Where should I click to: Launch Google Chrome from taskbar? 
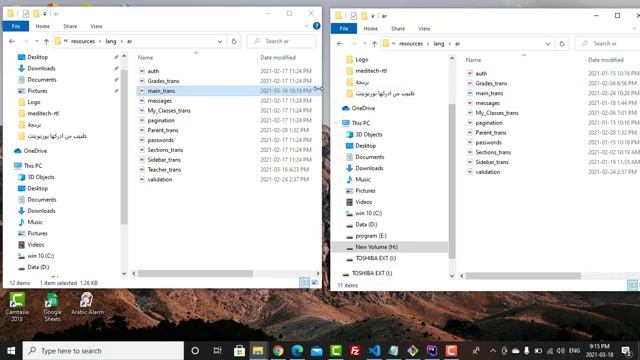click(278, 351)
